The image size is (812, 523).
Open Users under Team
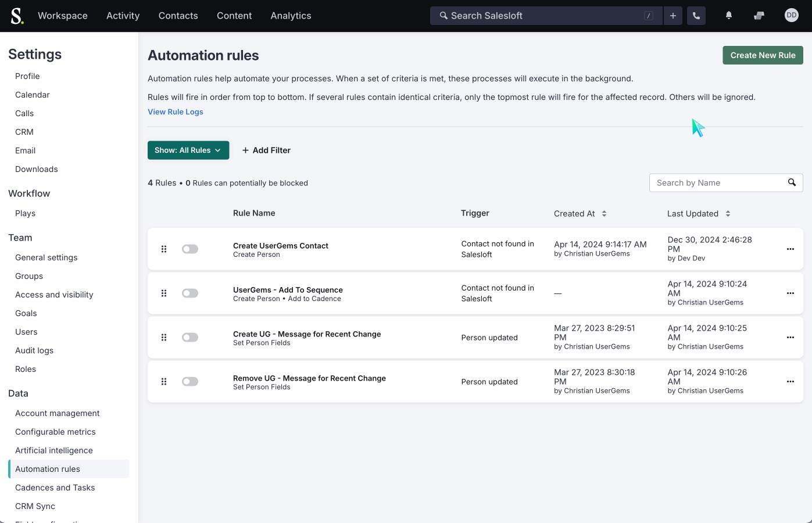[26, 332]
